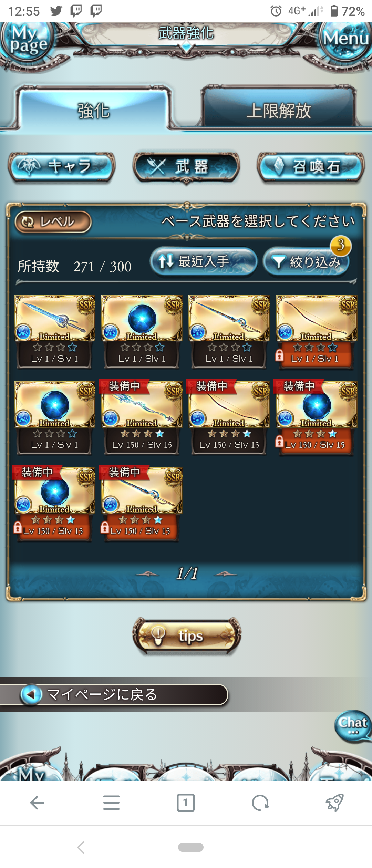Go back via マイページに戻る
The width and height of the screenshot is (372, 868).
coord(114,694)
